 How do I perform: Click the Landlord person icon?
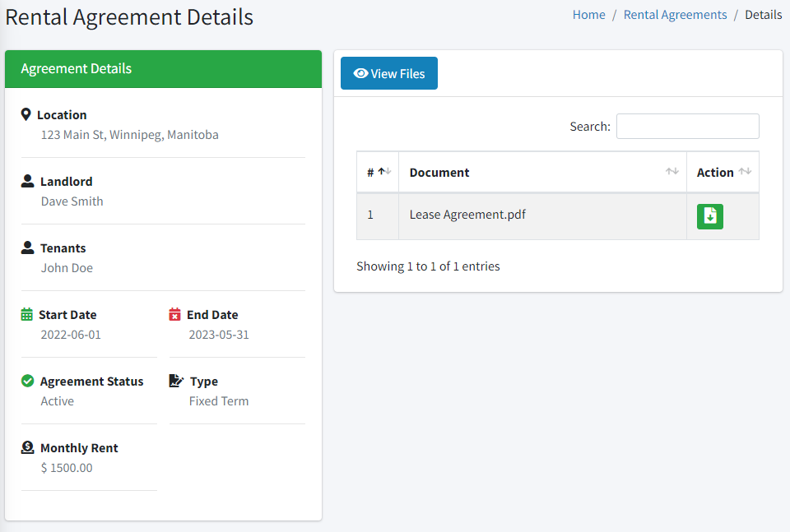[x=27, y=181]
